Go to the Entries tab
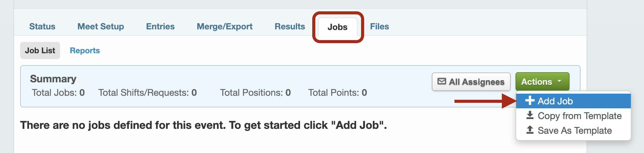644x153 pixels. coord(160,27)
